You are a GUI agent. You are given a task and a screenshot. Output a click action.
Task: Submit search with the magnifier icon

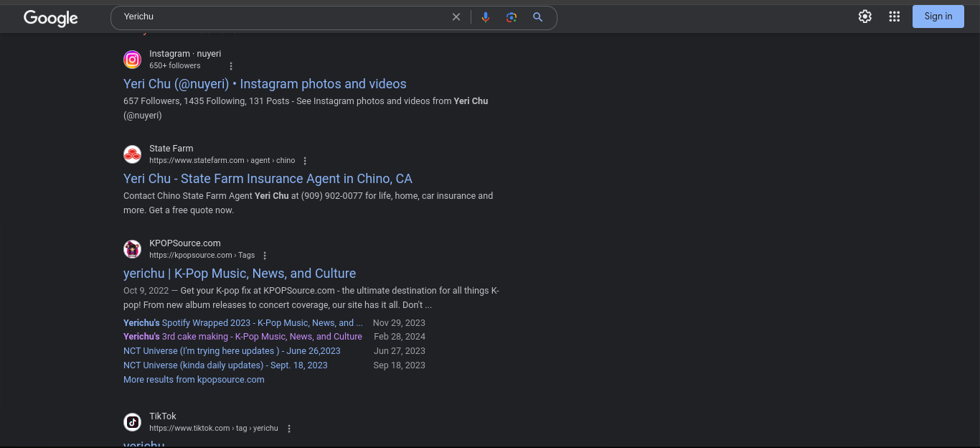pos(537,17)
